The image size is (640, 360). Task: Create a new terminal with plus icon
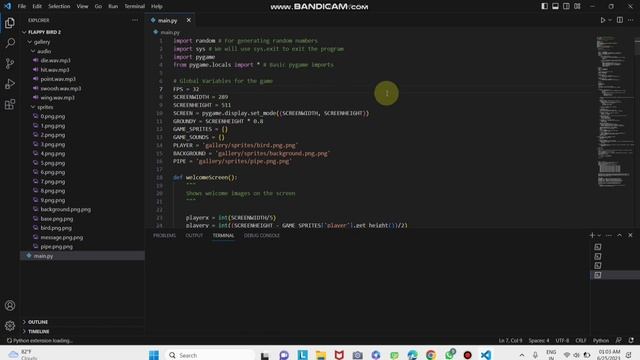coord(592,235)
